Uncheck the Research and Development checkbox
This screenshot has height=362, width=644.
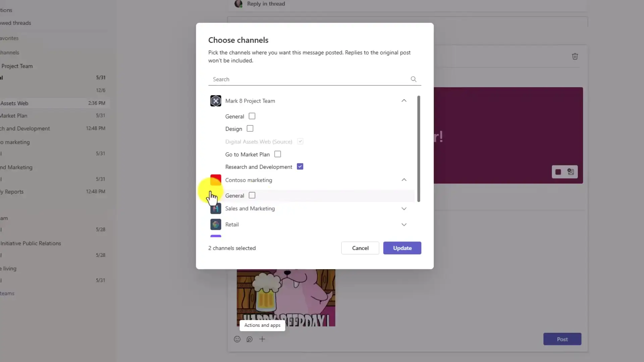coord(300,167)
